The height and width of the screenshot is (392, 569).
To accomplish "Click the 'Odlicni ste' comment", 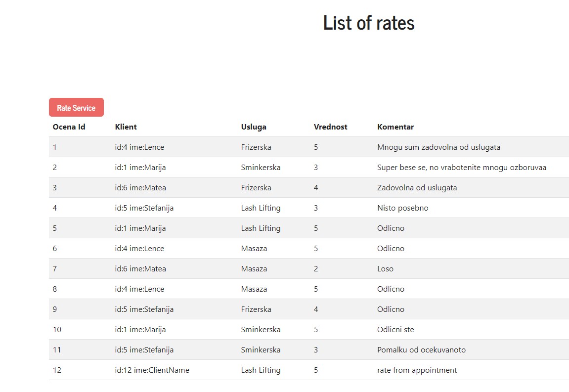I will tap(395, 329).
